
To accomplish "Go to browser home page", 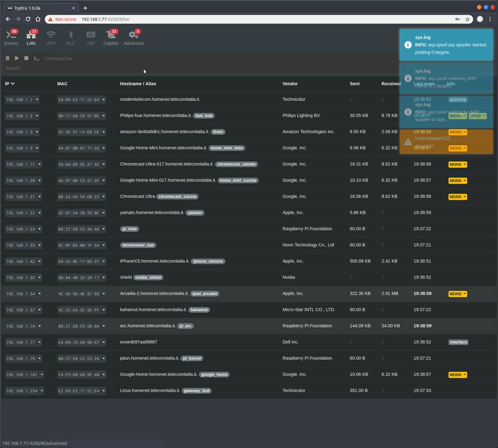I will (38, 19).
